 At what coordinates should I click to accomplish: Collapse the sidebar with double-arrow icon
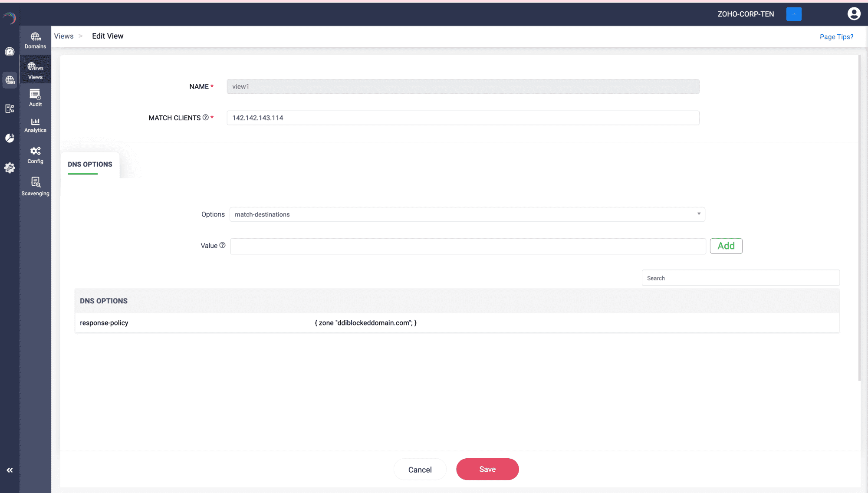click(10, 470)
